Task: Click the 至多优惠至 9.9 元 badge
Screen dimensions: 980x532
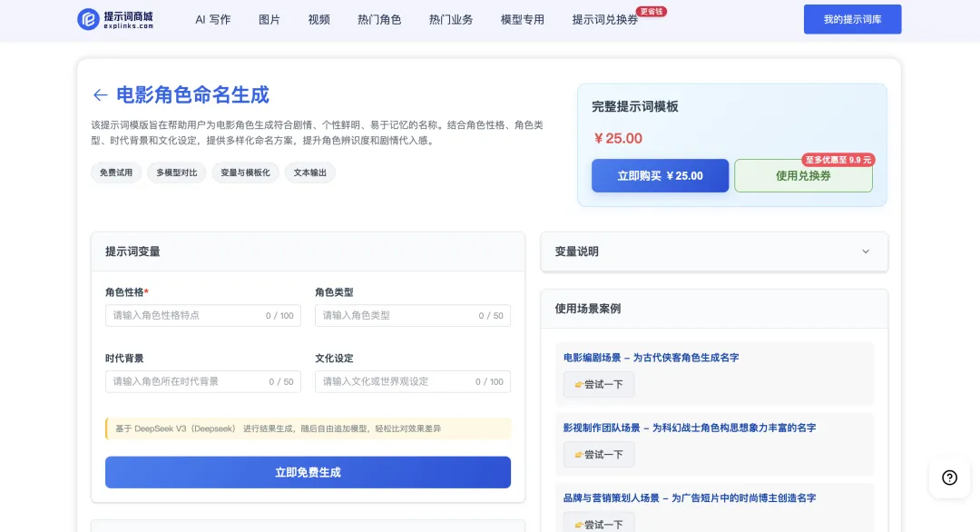Action: pos(838,160)
